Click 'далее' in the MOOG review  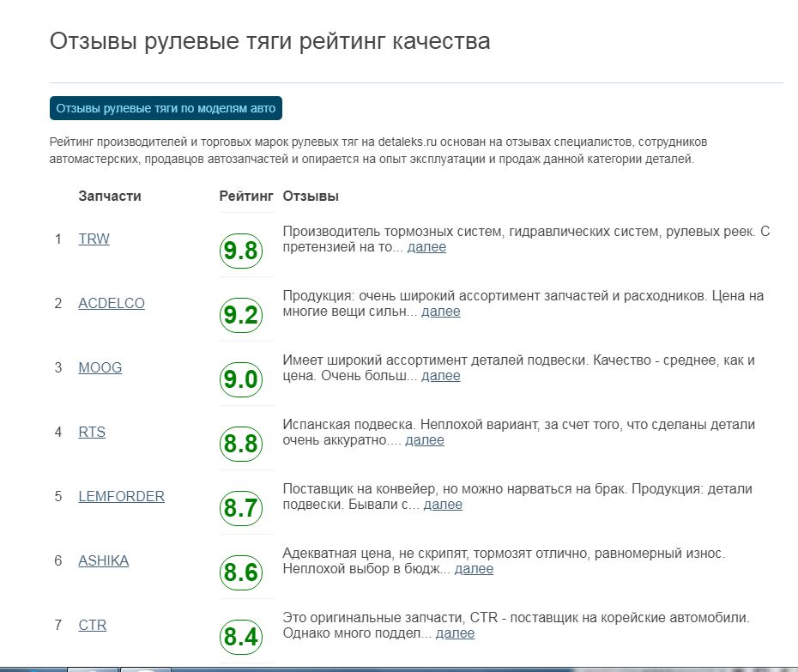click(441, 376)
